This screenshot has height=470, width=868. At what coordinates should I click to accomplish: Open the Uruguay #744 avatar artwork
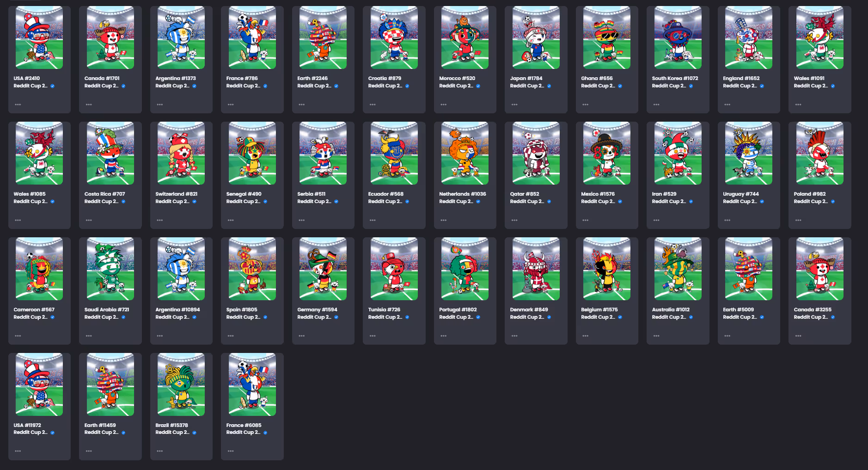pyautogui.click(x=748, y=154)
